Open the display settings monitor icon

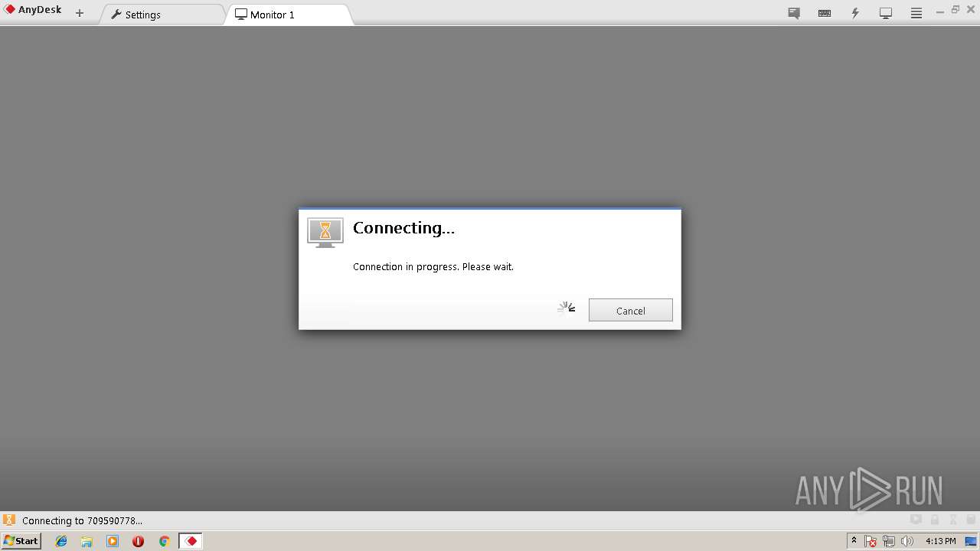pyautogui.click(x=886, y=13)
